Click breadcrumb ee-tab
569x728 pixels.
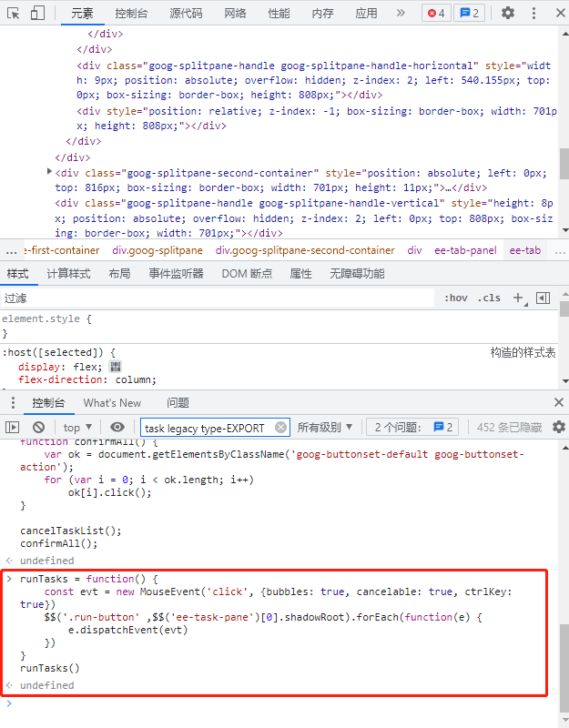pos(525,251)
